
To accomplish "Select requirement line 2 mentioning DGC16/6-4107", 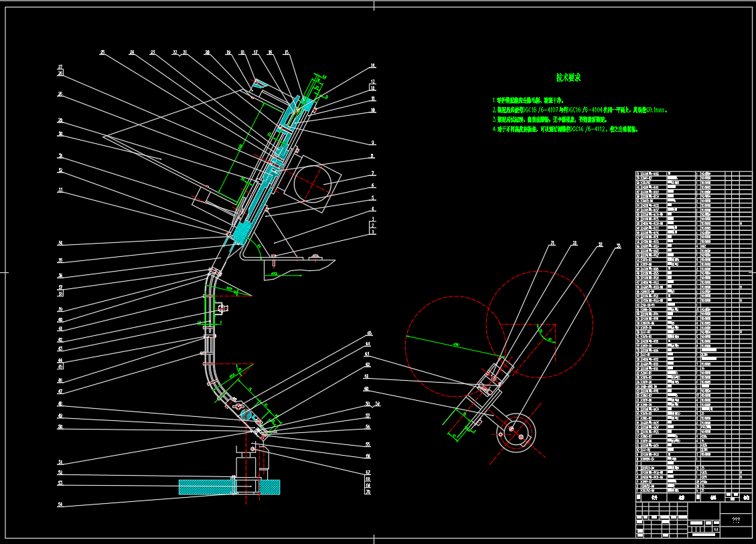I will point(580,109).
